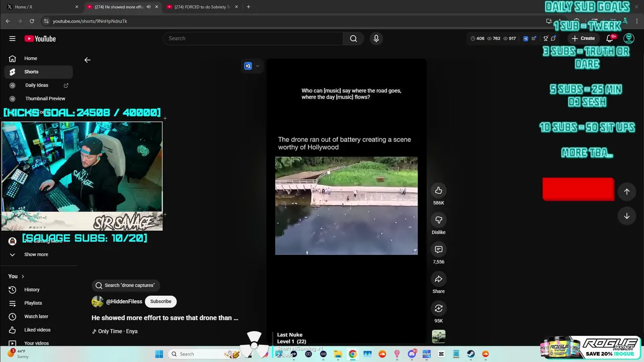Open Liked videos in sidebar
The width and height of the screenshot is (644, 362).
click(38, 330)
